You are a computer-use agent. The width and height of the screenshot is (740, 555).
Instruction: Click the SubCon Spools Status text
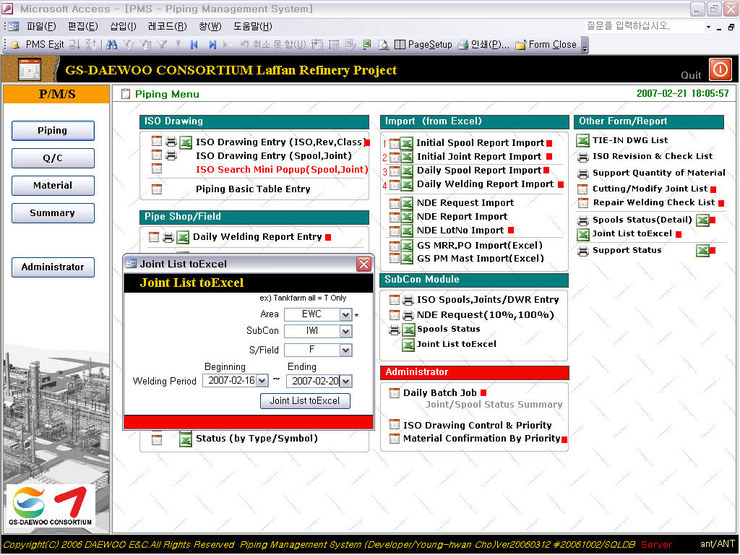pos(448,329)
